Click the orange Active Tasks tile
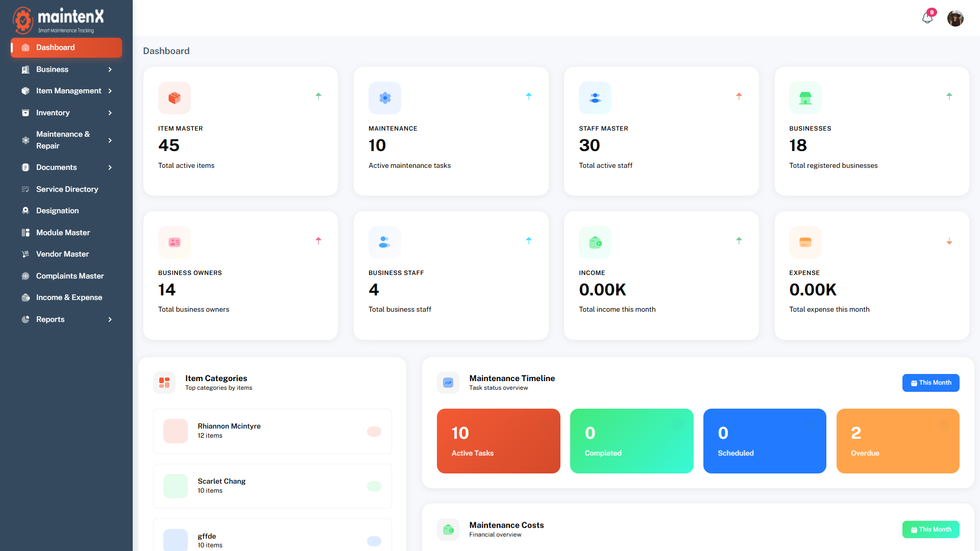 498,441
